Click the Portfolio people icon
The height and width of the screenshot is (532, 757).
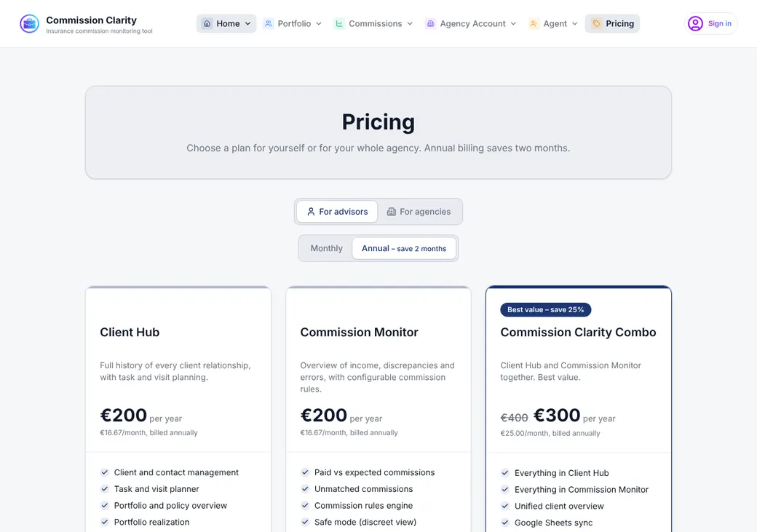click(269, 24)
